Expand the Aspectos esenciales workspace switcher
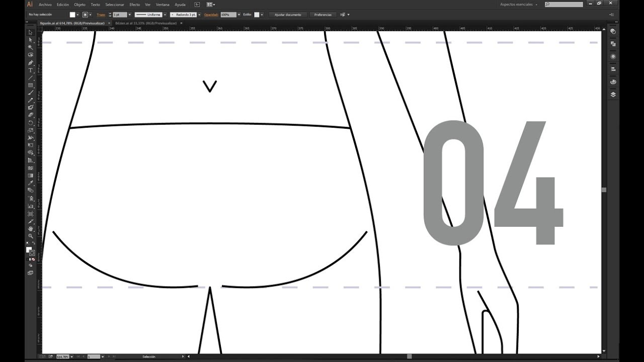 point(519,5)
